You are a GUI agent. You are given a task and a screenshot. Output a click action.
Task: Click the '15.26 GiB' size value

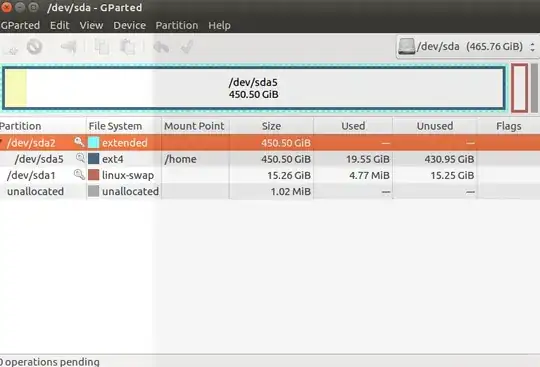(289, 175)
